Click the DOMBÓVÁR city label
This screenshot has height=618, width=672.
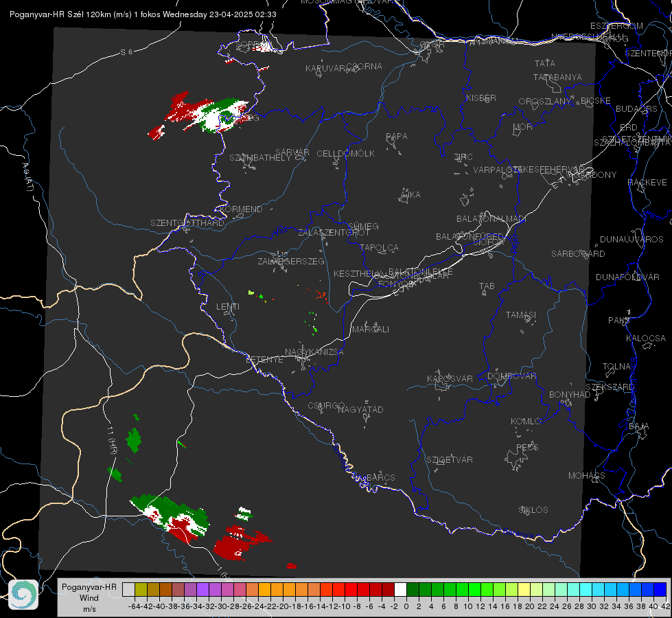pos(511,376)
